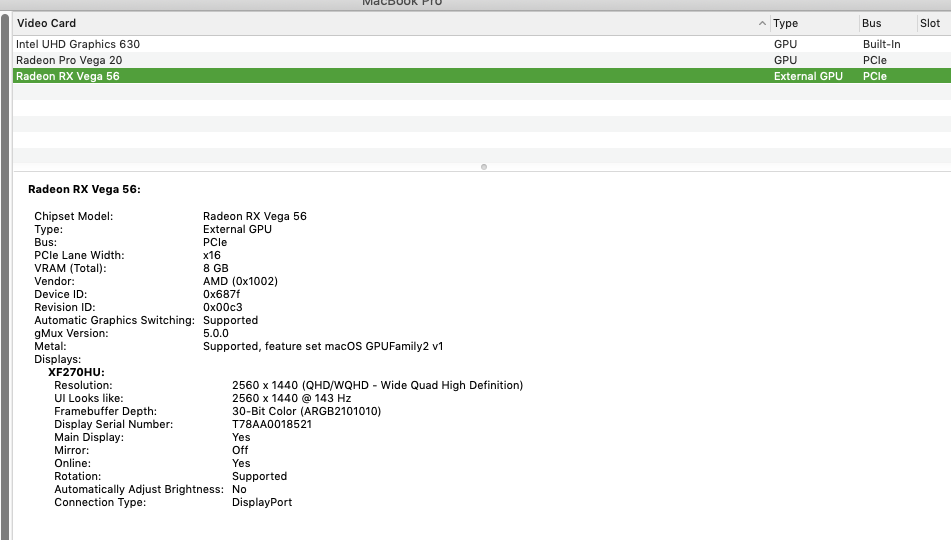Click the 2560 x 1440 QHD resolution value

377,385
